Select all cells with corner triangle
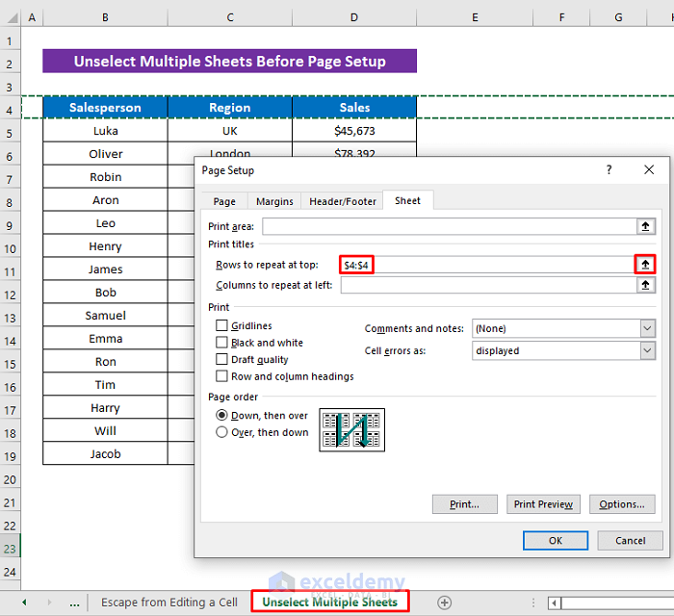674x616 pixels. 12,17
